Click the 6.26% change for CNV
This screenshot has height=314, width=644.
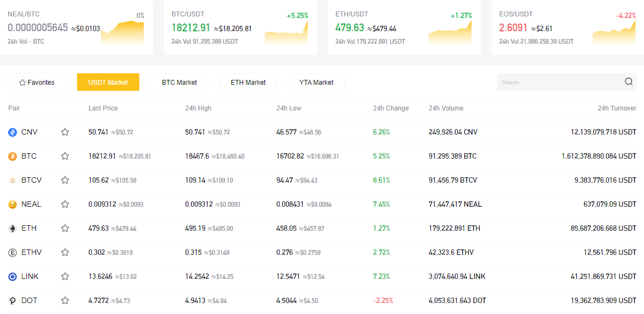(382, 132)
